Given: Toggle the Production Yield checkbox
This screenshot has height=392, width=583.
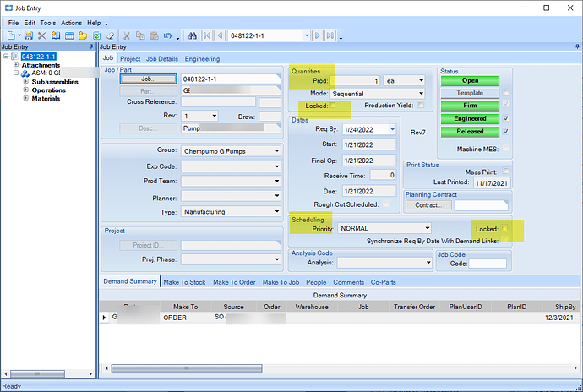Looking at the screenshot, I should 421,106.
